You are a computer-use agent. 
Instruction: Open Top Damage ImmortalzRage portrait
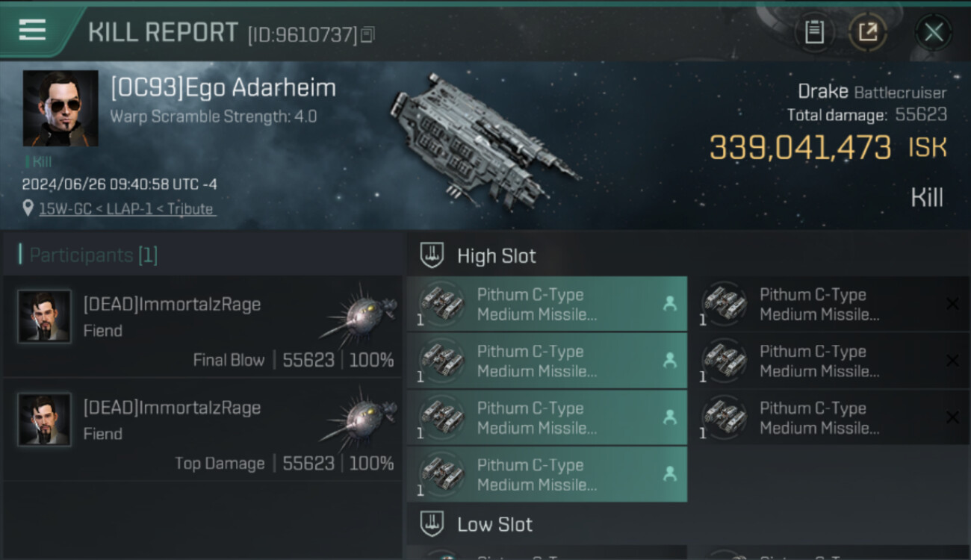click(45, 420)
